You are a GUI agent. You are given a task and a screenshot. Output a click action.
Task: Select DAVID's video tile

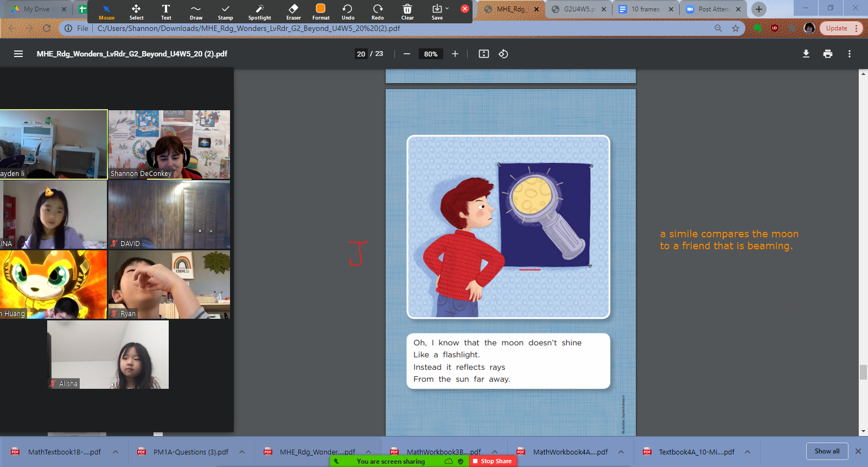pos(169,214)
